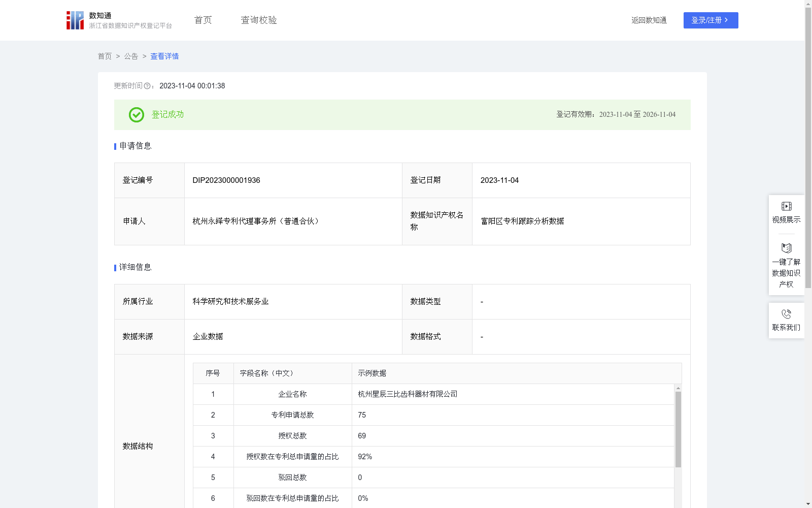
Task: Click the 数据结构 row label
Action: pos(138,447)
